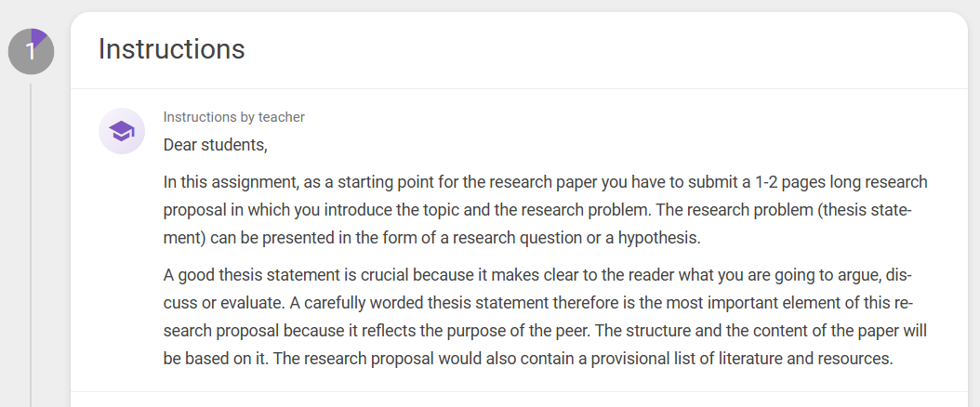Click the word 'peer' in the second paragraph
This screenshot has width=980, height=407.
573,331
